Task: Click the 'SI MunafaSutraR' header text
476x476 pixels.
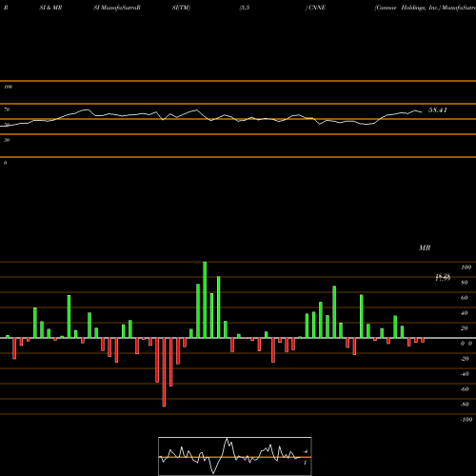Action: (117, 8)
